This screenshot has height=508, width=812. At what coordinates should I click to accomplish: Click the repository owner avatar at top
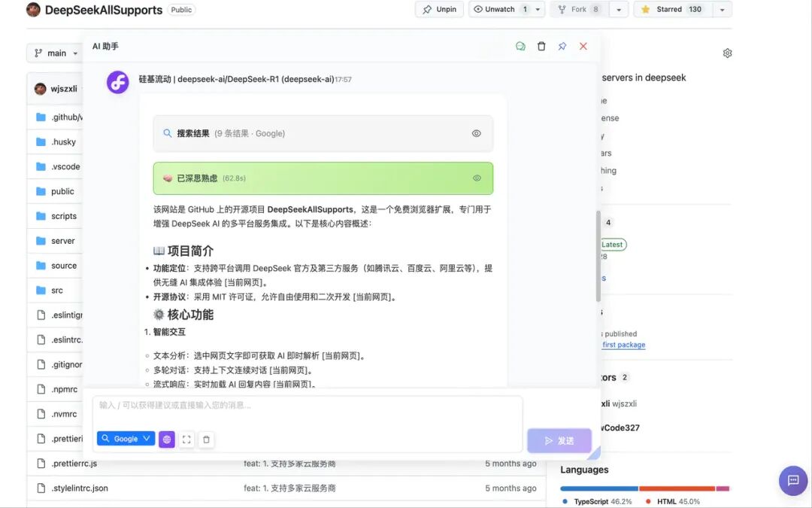[33, 9]
